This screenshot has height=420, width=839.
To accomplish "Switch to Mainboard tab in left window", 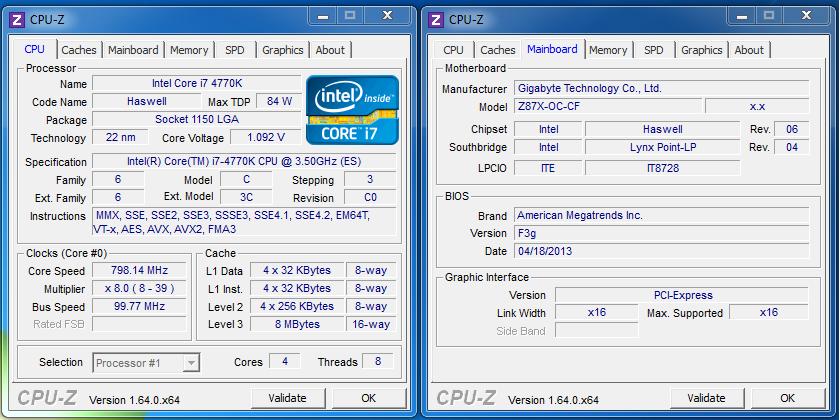I will (133, 50).
